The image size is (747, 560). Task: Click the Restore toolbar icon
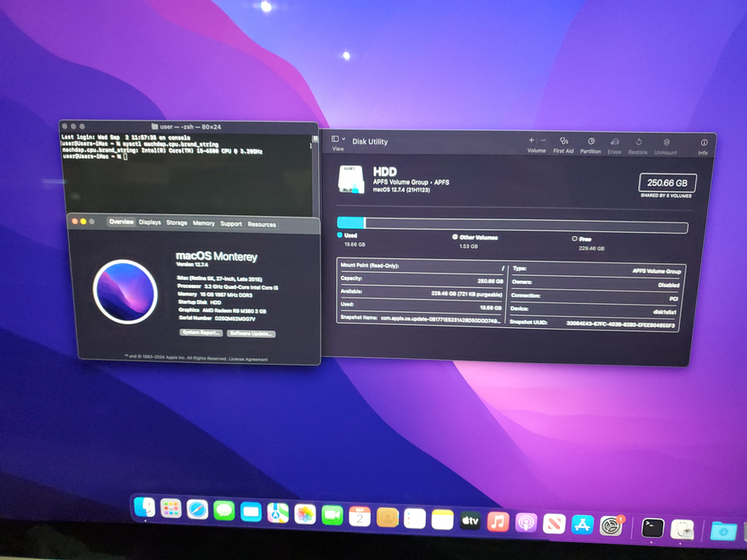click(638, 142)
